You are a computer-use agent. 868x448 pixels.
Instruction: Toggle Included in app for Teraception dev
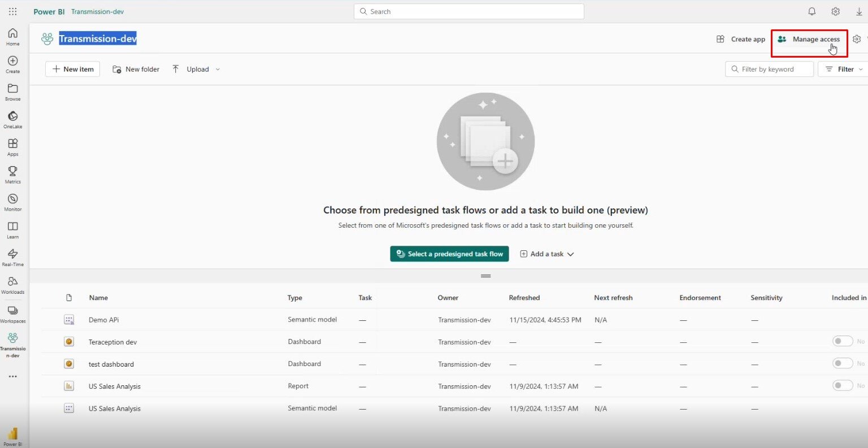pos(842,341)
